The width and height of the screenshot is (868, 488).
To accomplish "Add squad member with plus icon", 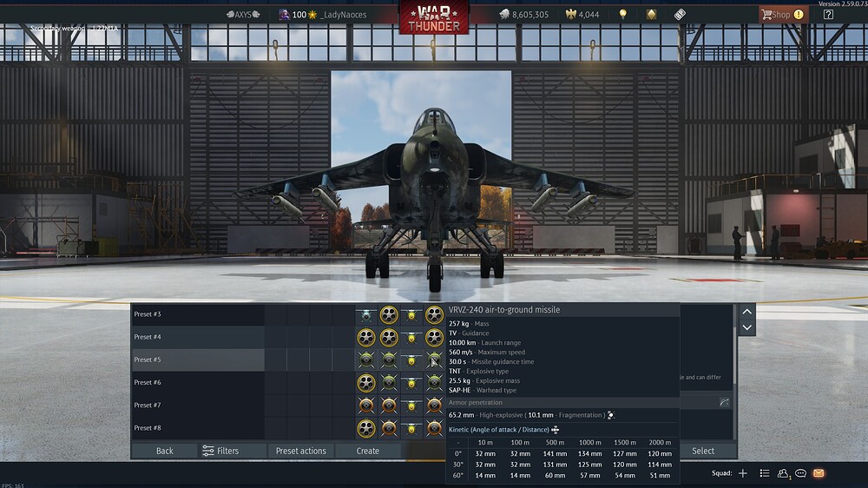I will tap(743, 473).
